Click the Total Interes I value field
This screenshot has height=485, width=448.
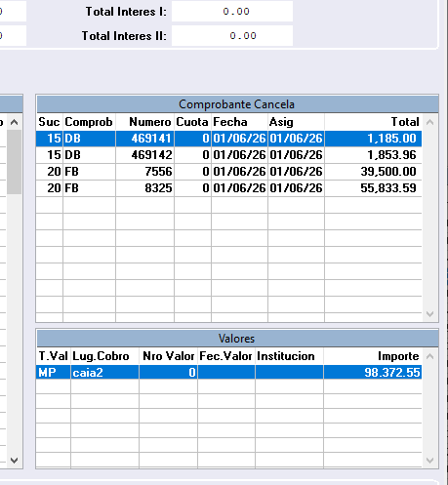pyautogui.click(x=232, y=12)
